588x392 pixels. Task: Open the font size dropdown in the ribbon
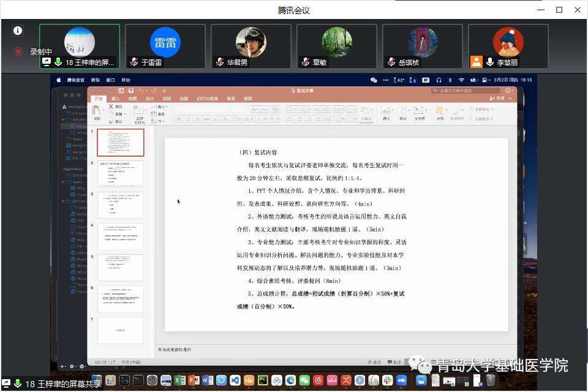[246, 108]
